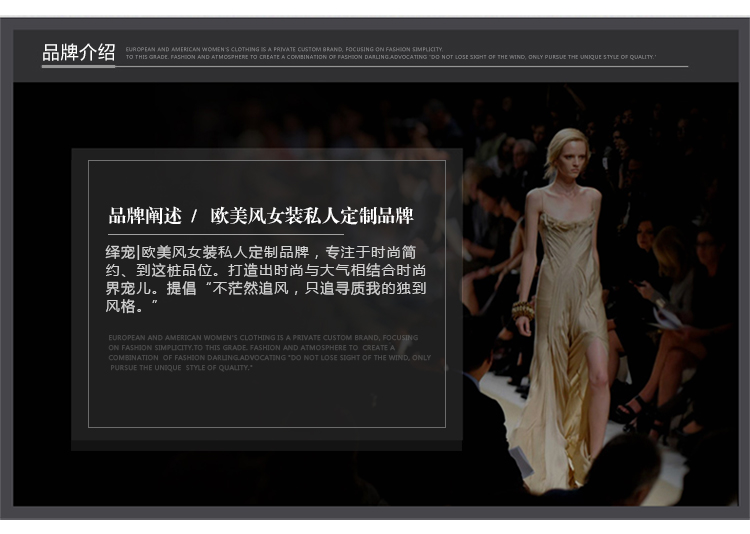750x534 pixels.
Task: Click the 品牌介绍 heading
Action: click(78, 52)
